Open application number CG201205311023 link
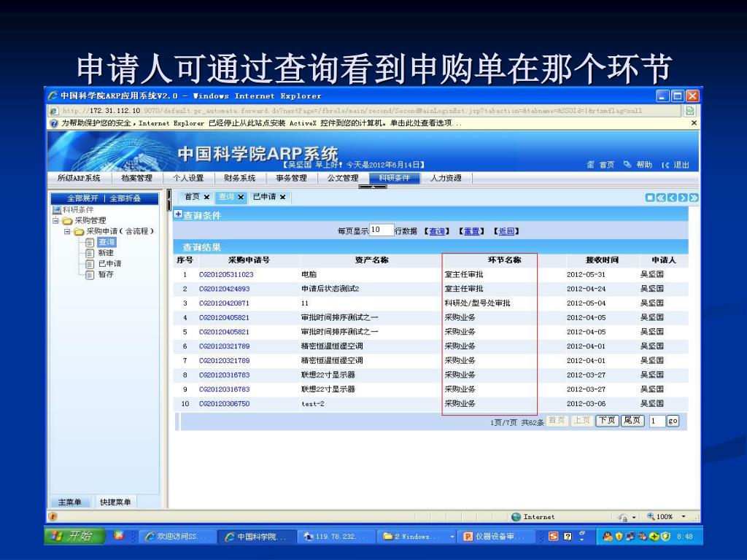The width and height of the screenshot is (747, 560). click(226, 275)
